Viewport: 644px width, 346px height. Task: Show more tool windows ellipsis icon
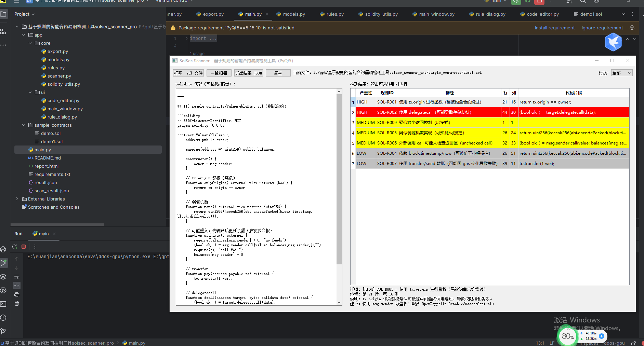pos(3,45)
